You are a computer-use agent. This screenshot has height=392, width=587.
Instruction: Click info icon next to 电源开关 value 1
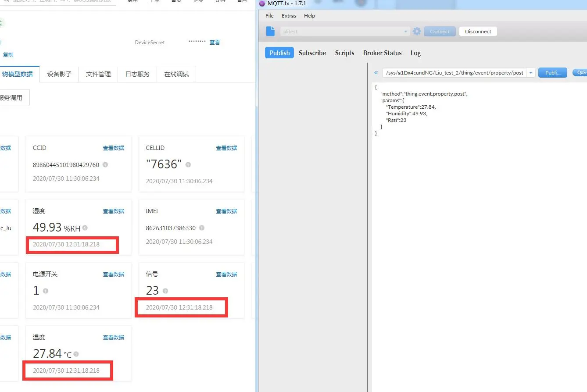click(46, 291)
